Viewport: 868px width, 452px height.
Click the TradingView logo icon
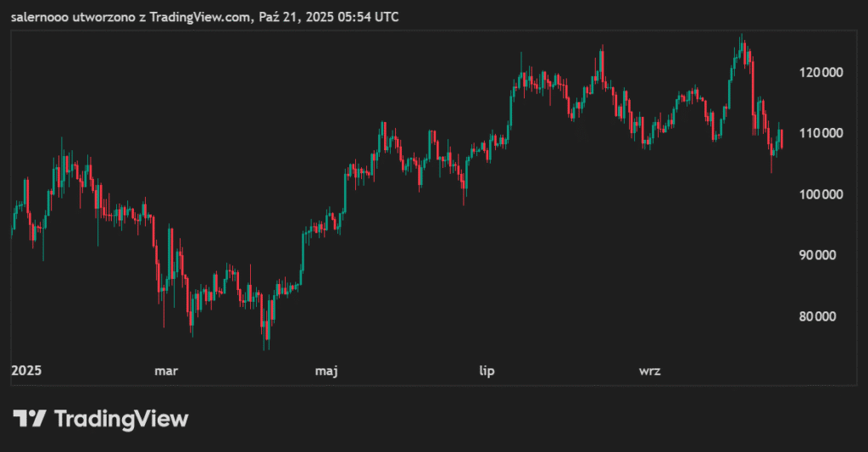[x=29, y=418]
